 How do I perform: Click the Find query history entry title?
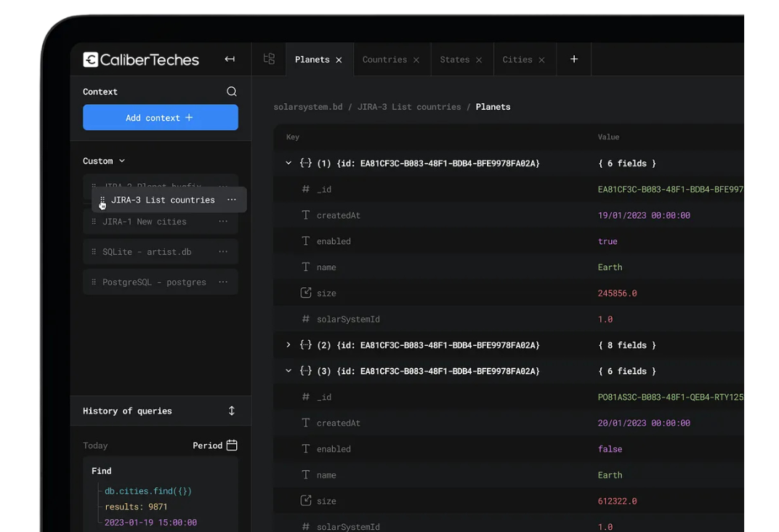tap(101, 471)
